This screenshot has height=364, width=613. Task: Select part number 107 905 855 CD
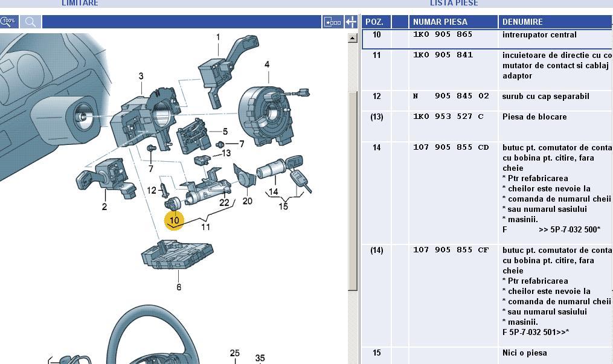(x=451, y=148)
